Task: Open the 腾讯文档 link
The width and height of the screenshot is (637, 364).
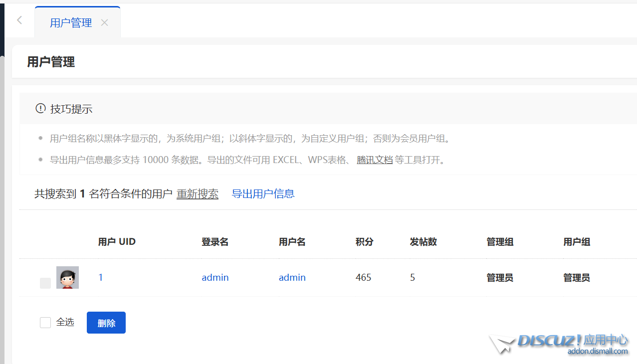Action: click(375, 160)
